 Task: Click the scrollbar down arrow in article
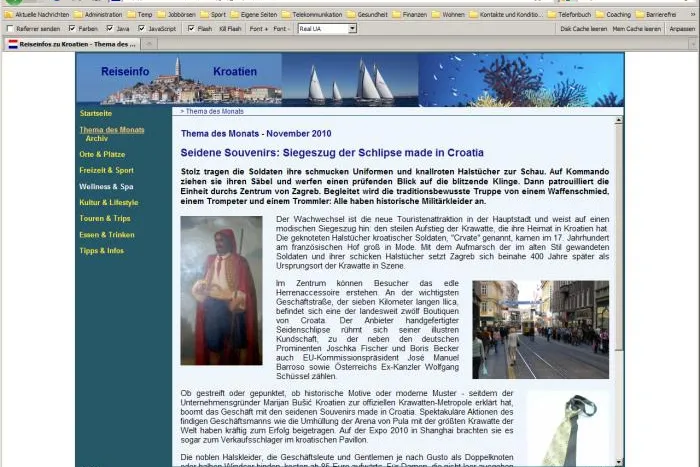pyautogui.click(x=619, y=462)
